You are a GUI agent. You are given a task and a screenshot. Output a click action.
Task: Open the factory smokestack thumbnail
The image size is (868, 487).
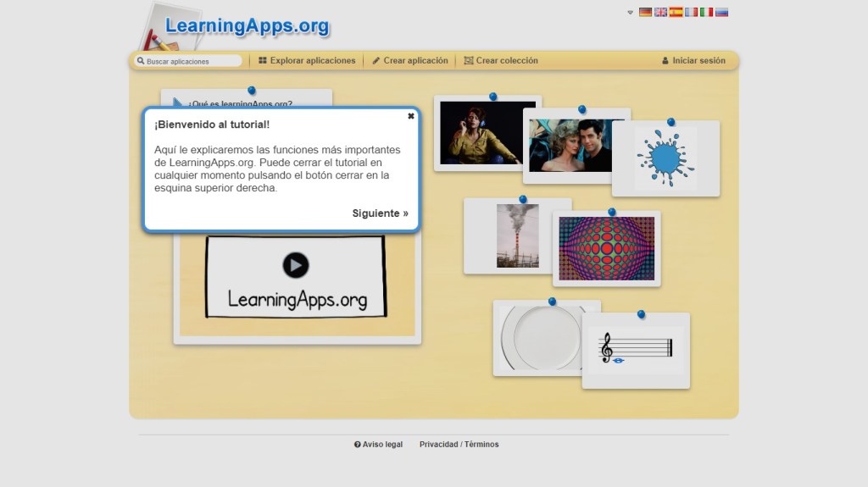[x=517, y=235]
